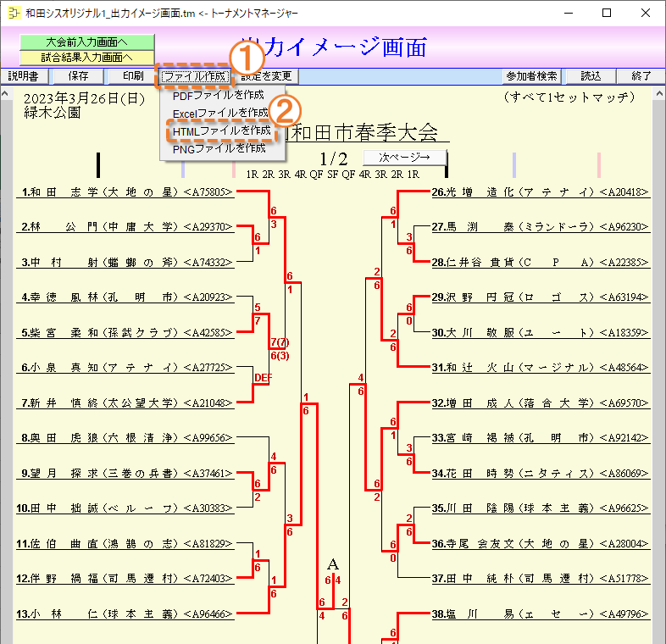666x644 pixels.
Task: Open the 説明書 manual
Action: pos(24,76)
